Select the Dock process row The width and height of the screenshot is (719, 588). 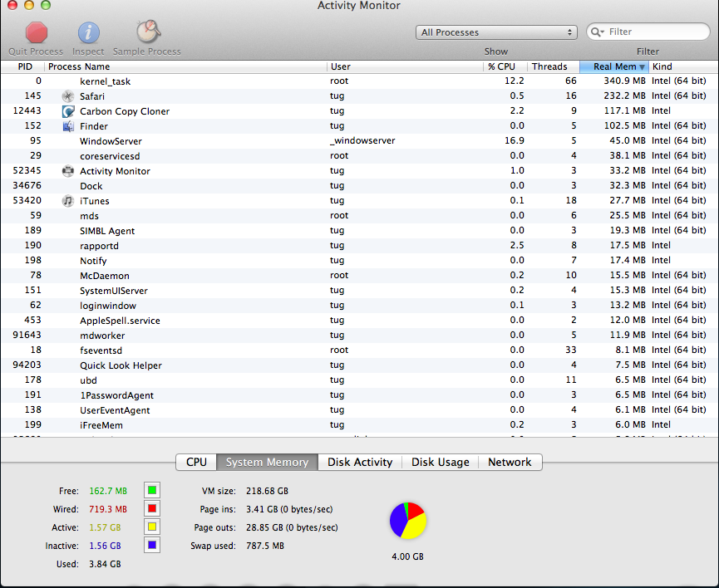pos(359,185)
